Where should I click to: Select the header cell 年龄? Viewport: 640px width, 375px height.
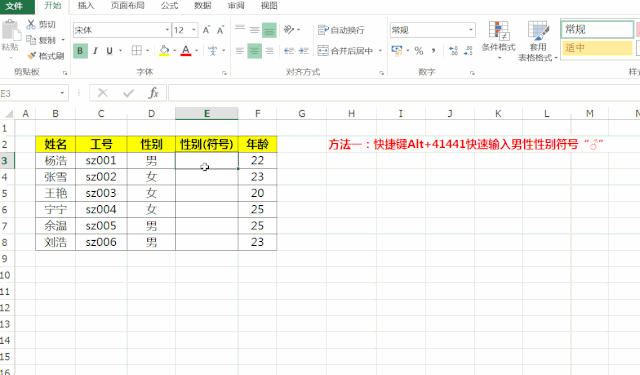pos(258,144)
